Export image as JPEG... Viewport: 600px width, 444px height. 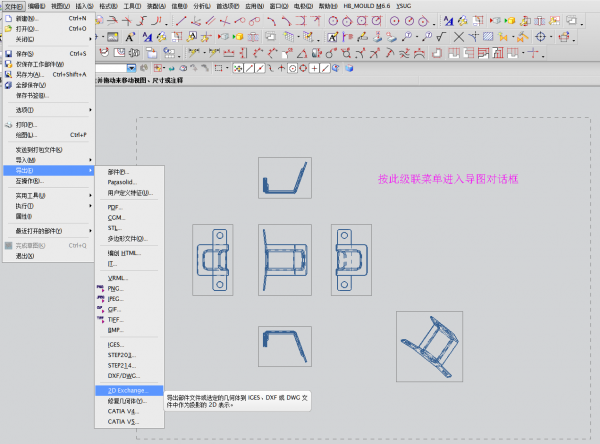point(129,299)
